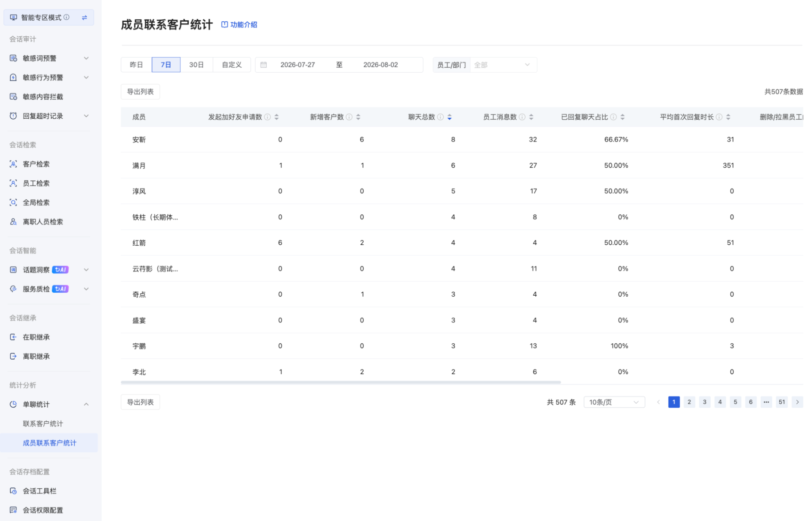Click info icon next to 新增客户数
The width and height of the screenshot is (812, 521).
point(349,117)
